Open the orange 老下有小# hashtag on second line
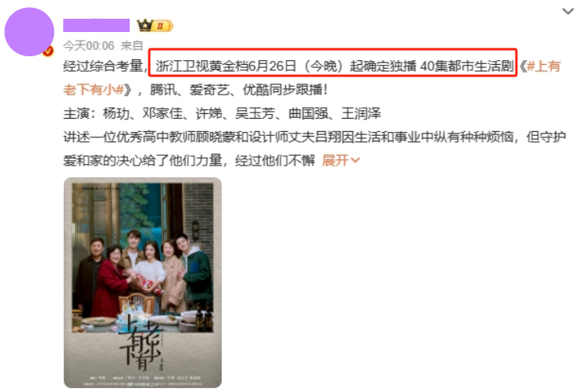This screenshot has width=582, height=392. 94,89
